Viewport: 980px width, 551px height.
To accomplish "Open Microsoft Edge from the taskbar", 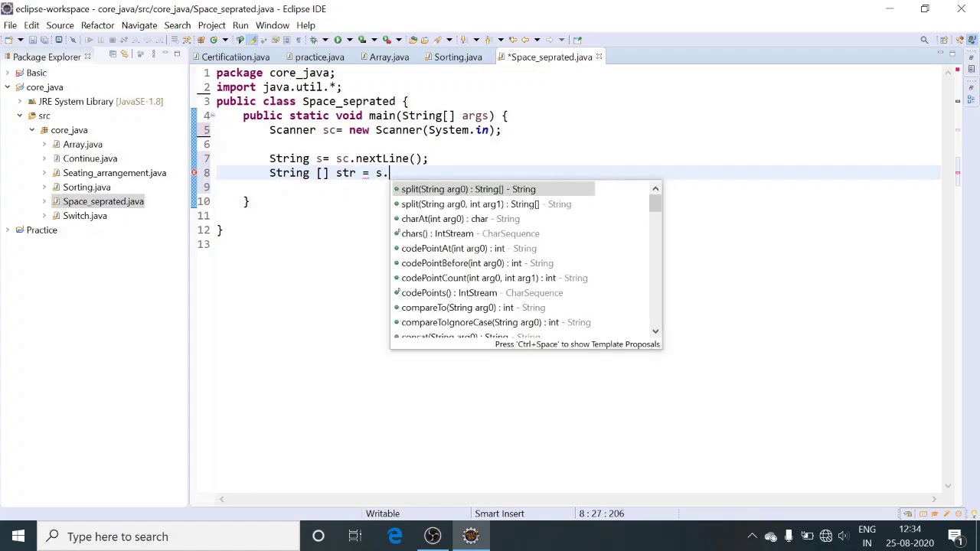I will (x=394, y=536).
